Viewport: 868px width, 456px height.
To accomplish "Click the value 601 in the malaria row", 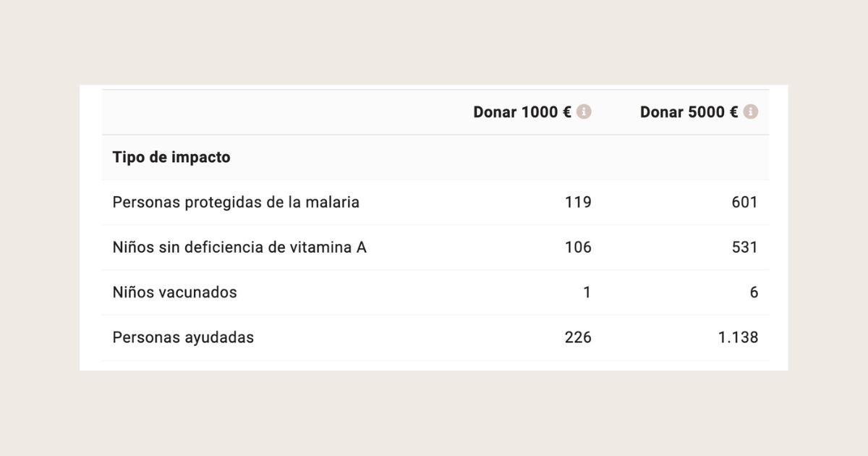I will click(x=744, y=203).
